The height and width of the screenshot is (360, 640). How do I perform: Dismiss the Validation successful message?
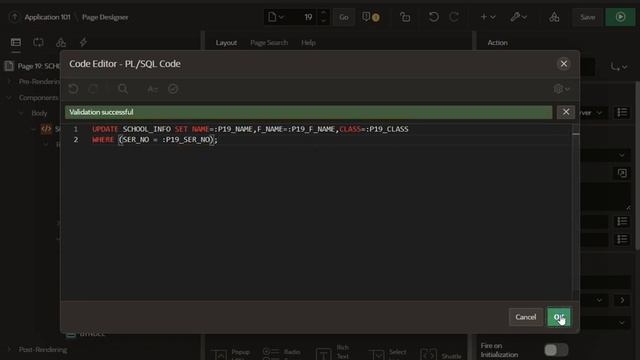pos(566,112)
